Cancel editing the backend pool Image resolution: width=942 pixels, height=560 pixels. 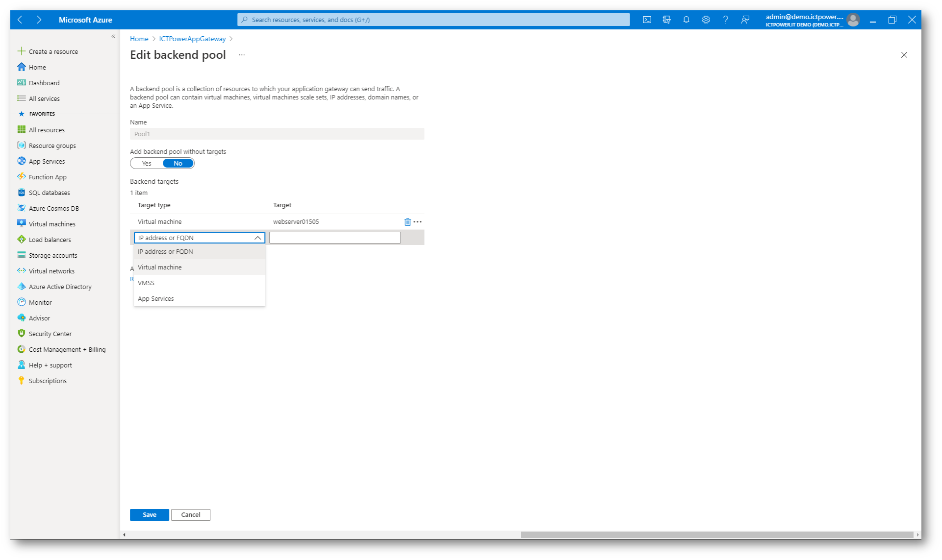pos(191,515)
